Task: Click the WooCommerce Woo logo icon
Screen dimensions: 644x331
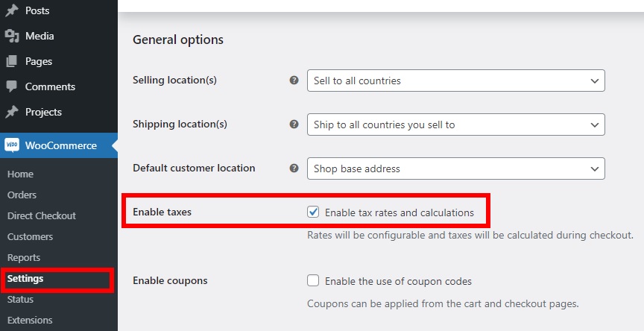Action: pyautogui.click(x=12, y=145)
